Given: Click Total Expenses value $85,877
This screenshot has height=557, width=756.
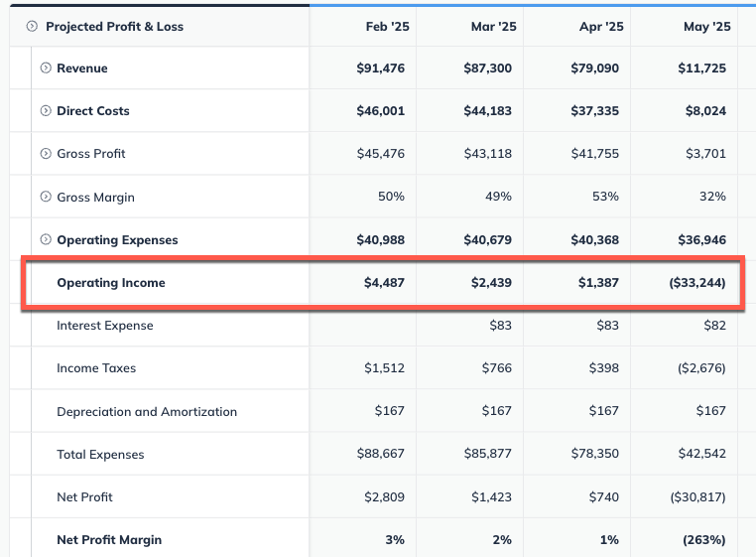Looking at the screenshot, I should coord(487,454).
